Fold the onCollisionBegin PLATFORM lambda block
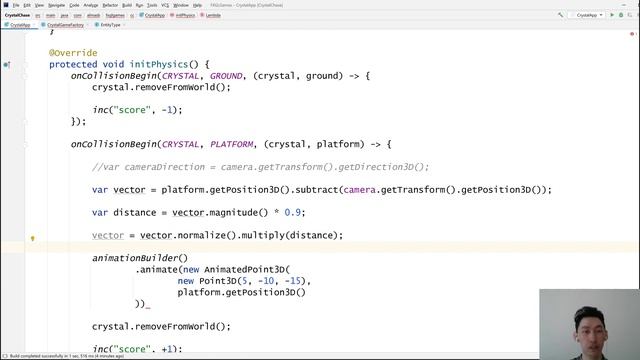The width and height of the screenshot is (640, 360). click(25, 144)
